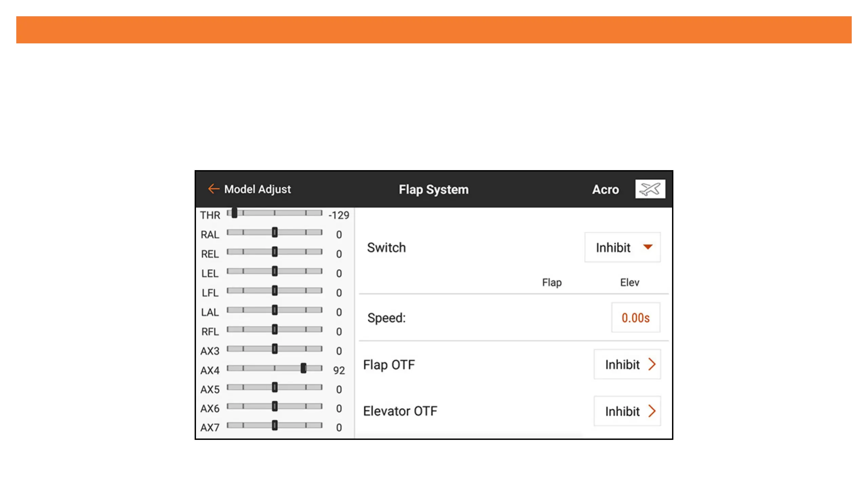Click the Model Adjust back label
The height and width of the screenshot is (488, 868).
point(257,189)
